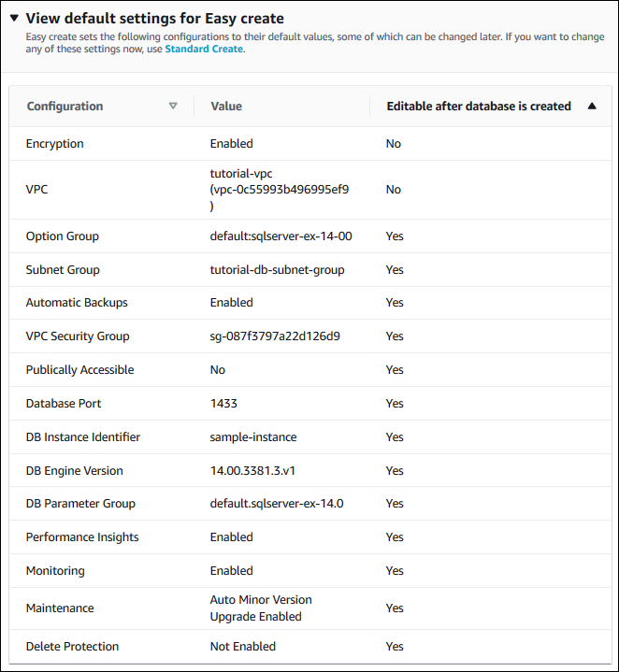Click the Database Port value 1433
The height and width of the screenshot is (672, 619).
point(223,404)
